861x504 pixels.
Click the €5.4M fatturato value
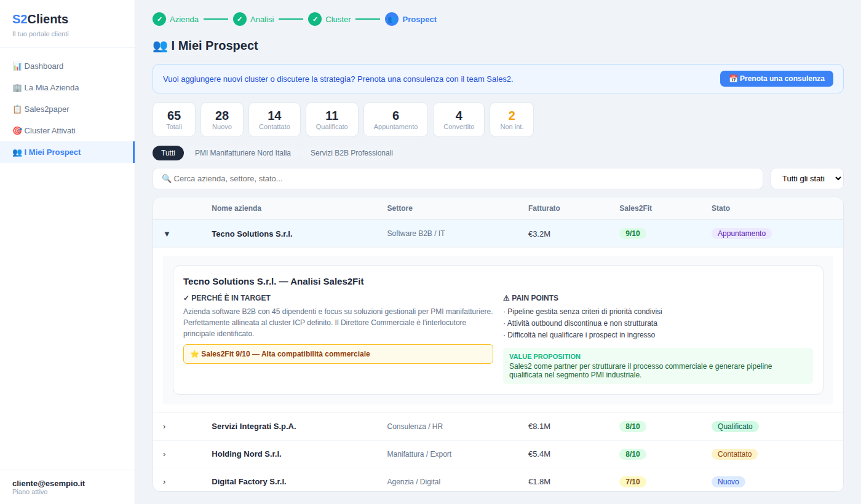[539, 454]
